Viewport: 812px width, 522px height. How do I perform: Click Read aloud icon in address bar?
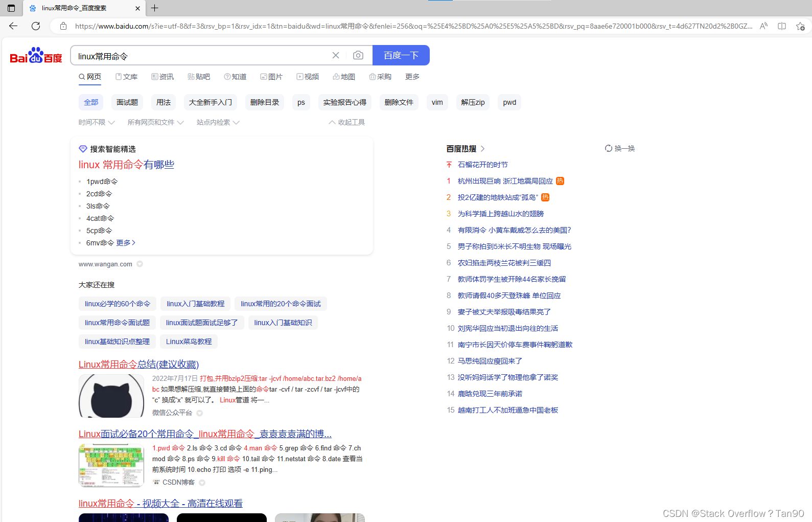(x=763, y=26)
